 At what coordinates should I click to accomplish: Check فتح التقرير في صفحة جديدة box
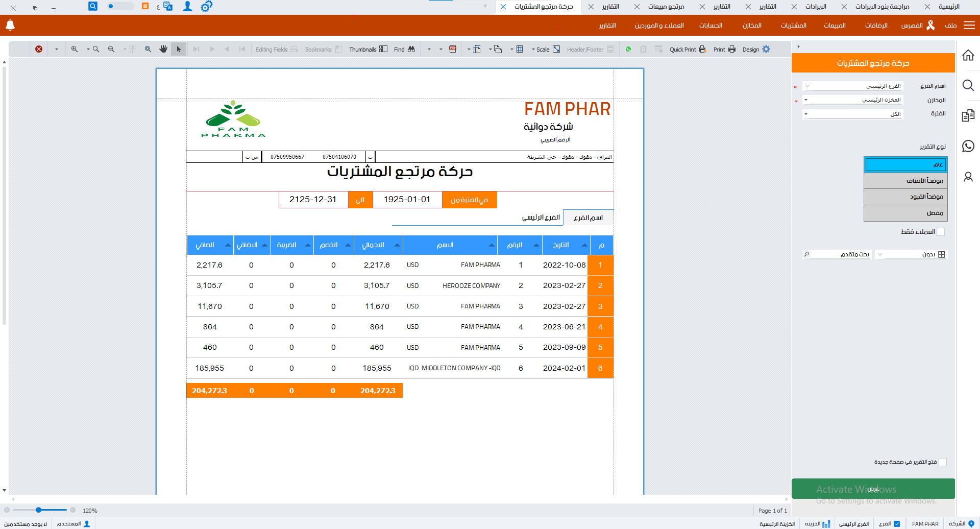(x=942, y=462)
